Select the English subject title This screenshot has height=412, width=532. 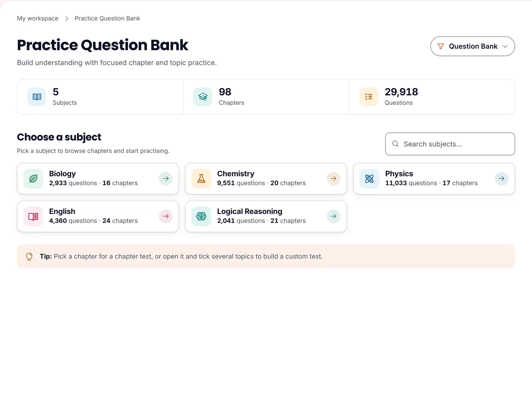tap(62, 211)
